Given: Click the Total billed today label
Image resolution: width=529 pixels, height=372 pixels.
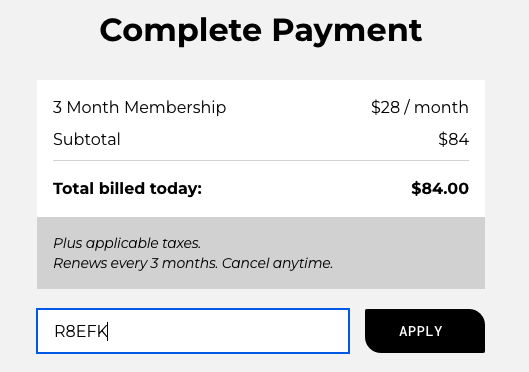Looking at the screenshot, I should click(128, 189).
